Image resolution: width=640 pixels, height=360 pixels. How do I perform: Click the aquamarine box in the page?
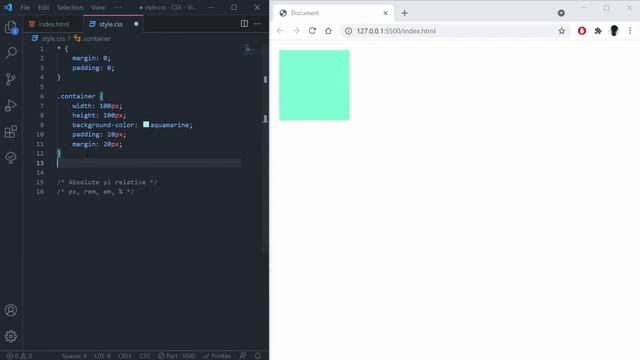pyautogui.click(x=314, y=85)
